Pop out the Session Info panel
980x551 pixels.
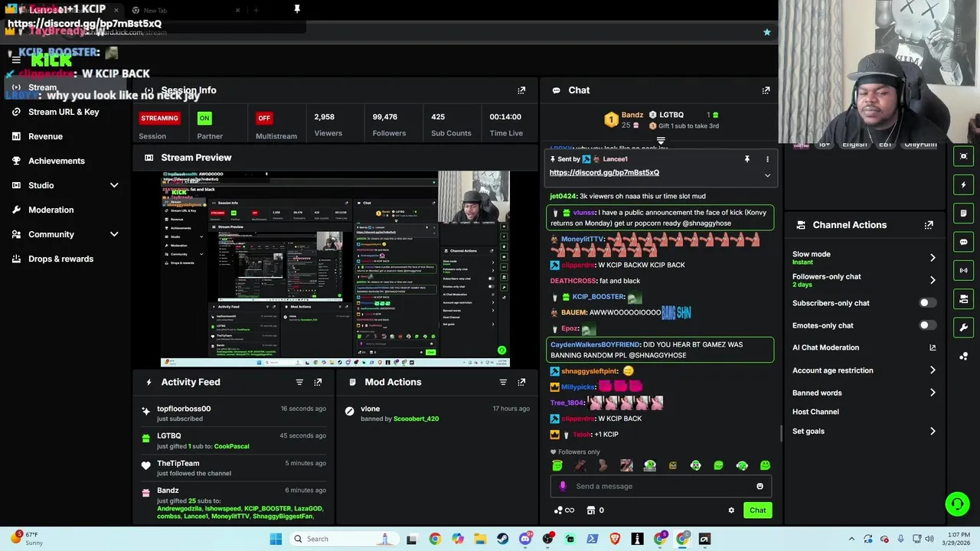coord(521,90)
